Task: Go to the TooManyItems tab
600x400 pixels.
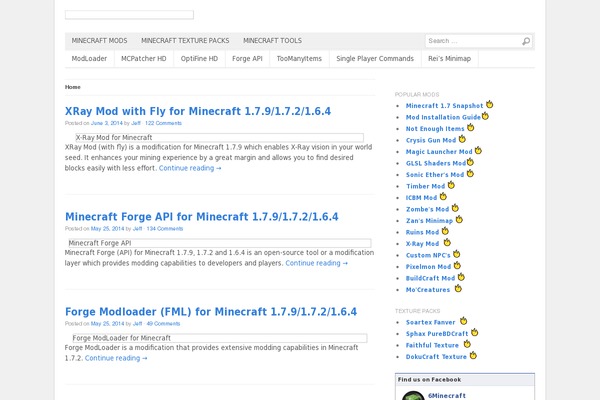Action: (299, 59)
